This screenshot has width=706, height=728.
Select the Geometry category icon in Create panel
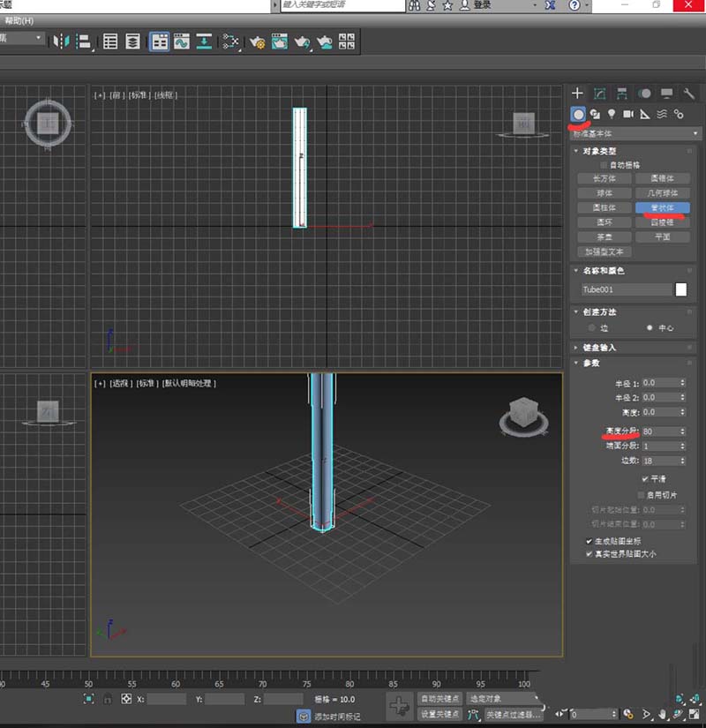tap(578, 114)
